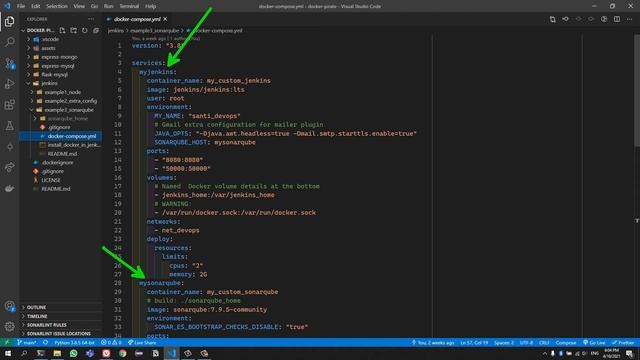Screen dimensions: 640x360
Task: Click the New Folder icon in Explorer header
Action: tap(73, 30)
